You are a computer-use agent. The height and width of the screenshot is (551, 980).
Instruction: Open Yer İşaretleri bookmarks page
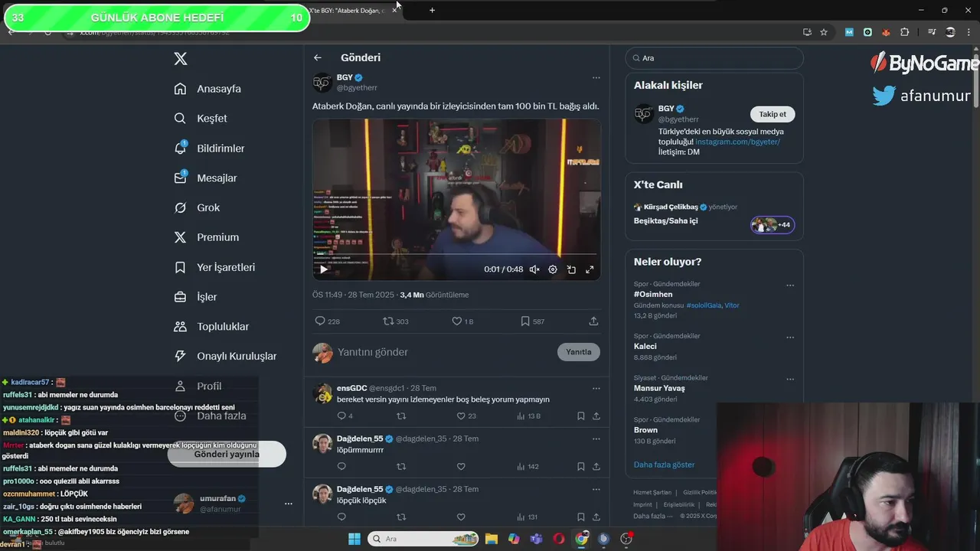click(x=214, y=267)
